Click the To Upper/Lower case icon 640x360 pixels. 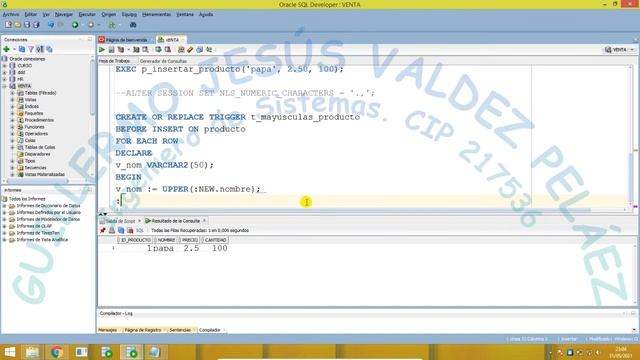[209, 50]
